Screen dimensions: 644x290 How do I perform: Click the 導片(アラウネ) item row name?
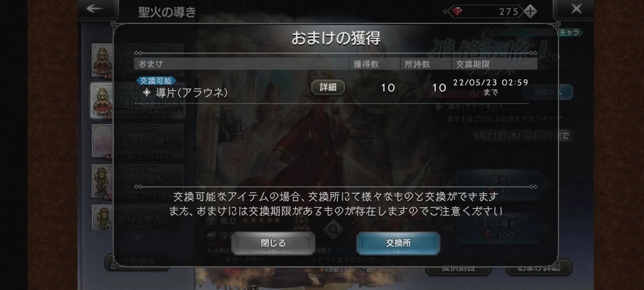point(192,93)
